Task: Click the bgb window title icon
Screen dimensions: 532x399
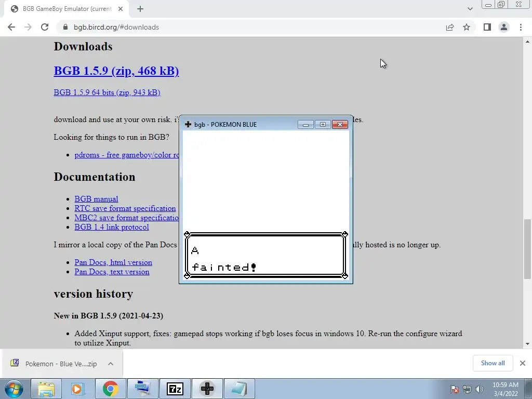Action: 188,125
